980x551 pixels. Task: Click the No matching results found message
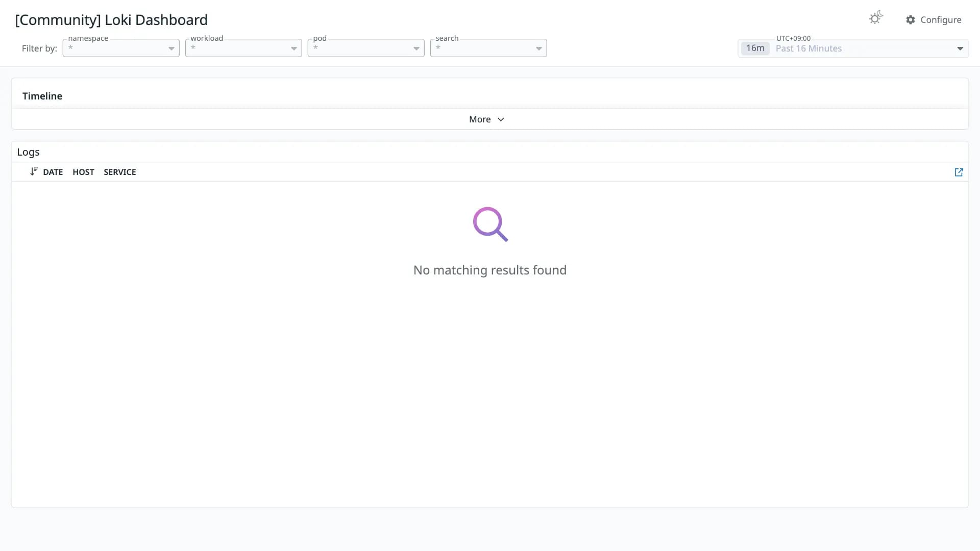tap(490, 270)
